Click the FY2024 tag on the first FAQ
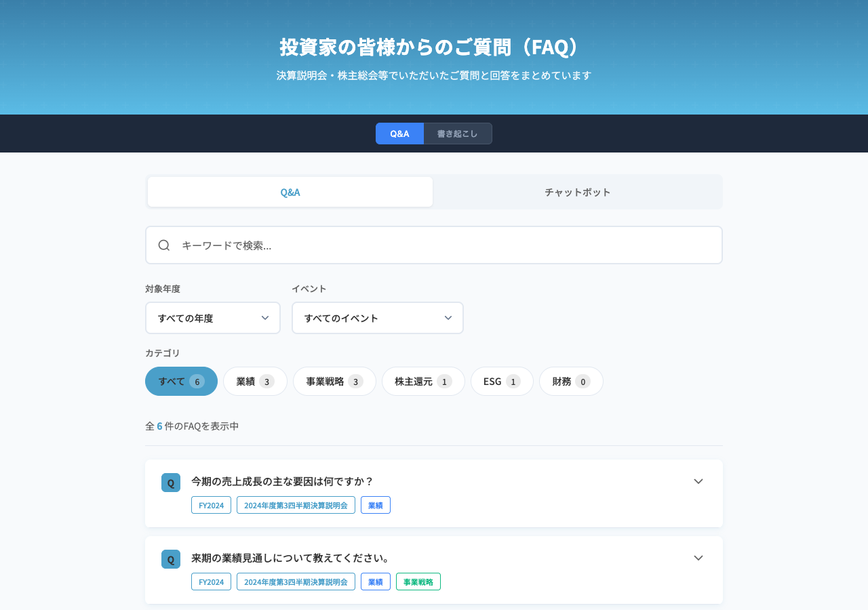The height and width of the screenshot is (610, 868). [210, 505]
